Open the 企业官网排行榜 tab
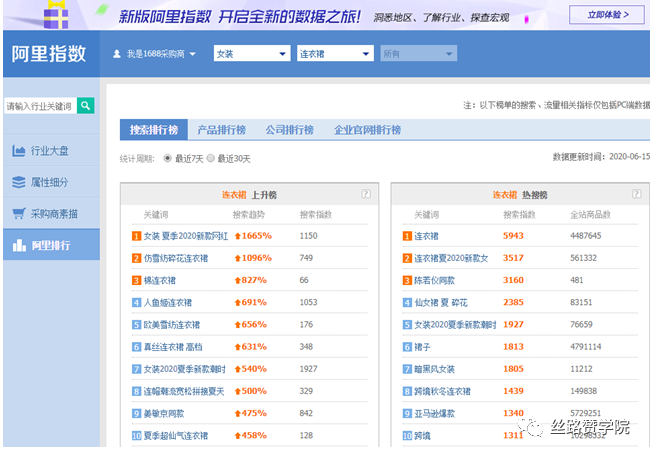650x455 pixels. tap(366, 130)
